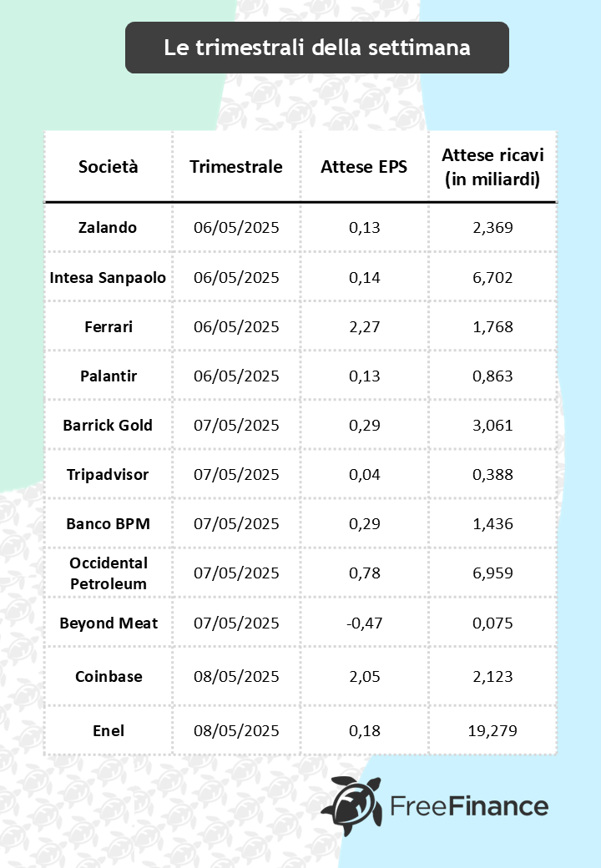601x868 pixels.
Task: Click the Ferrari EPS value 2,27
Action: coord(364,326)
